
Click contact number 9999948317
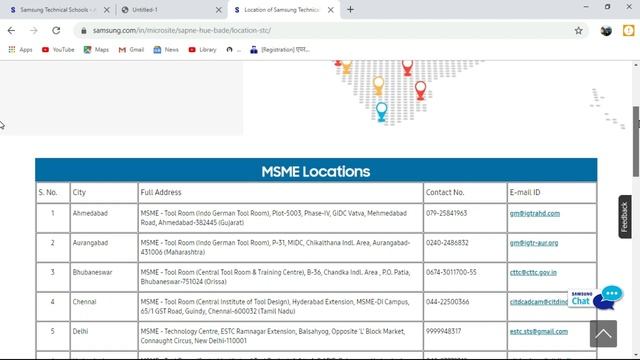click(x=443, y=331)
